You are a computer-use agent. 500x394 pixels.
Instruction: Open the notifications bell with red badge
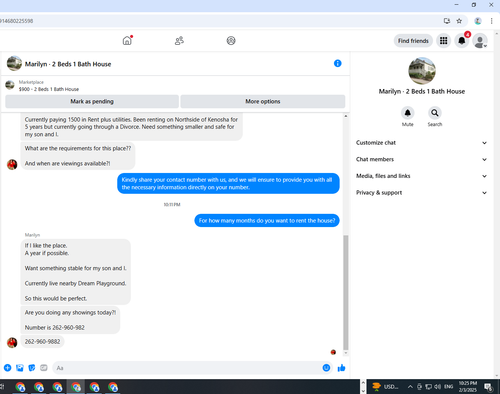tap(462, 41)
